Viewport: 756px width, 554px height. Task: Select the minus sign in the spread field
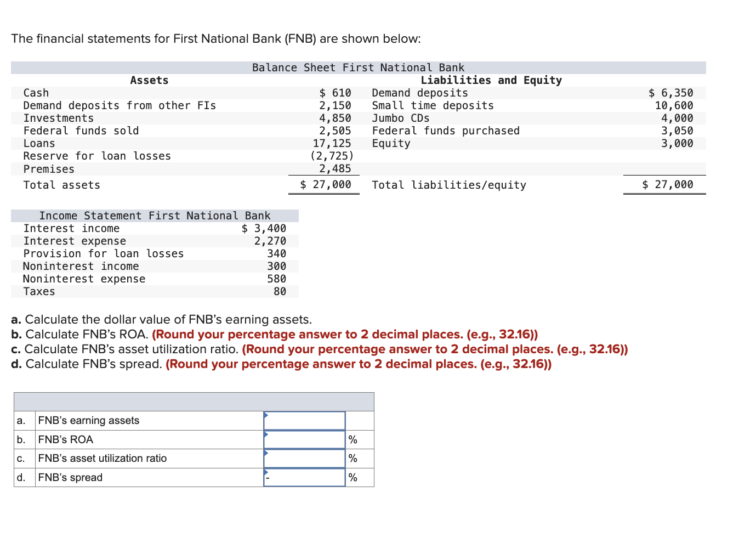(x=268, y=478)
